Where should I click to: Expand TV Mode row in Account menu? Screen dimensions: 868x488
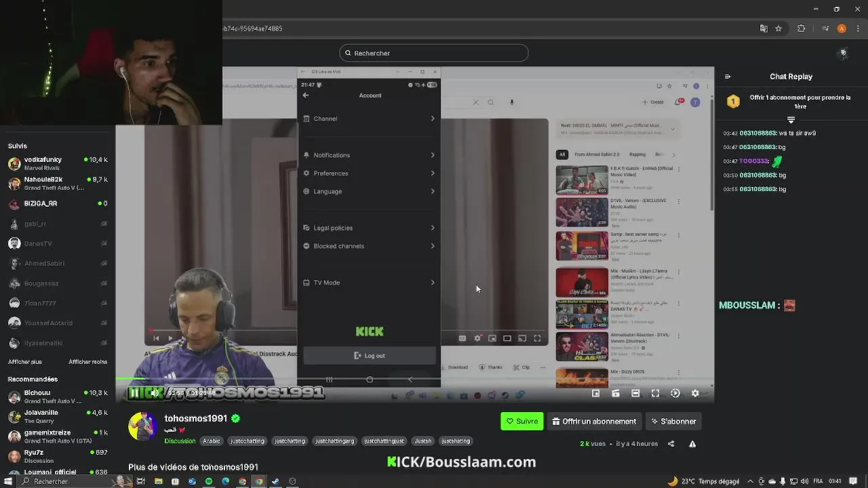(x=370, y=283)
